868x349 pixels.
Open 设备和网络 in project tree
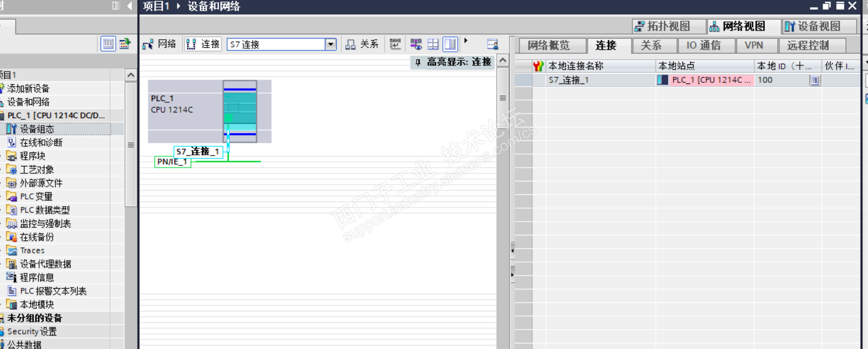click(28, 102)
